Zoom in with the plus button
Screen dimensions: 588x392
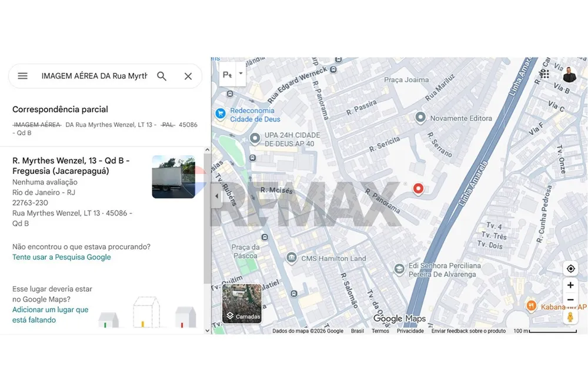[571, 285]
